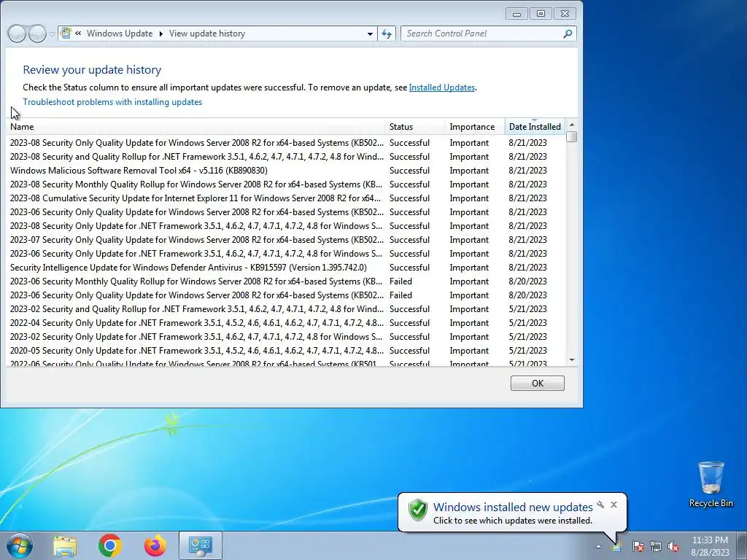Select 2023-08 Security Only Quality Update row
Screen dimensions: 747x560
tap(286, 143)
